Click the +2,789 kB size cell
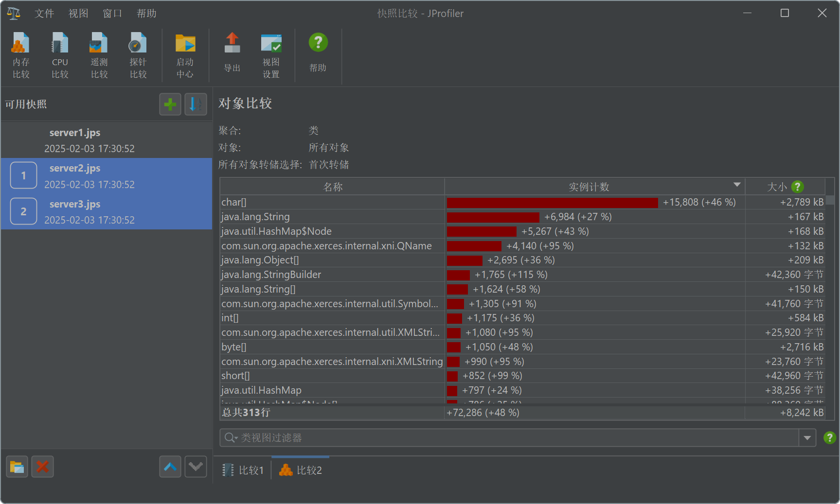The height and width of the screenshot is (504, 840). (x=785, y=202)
